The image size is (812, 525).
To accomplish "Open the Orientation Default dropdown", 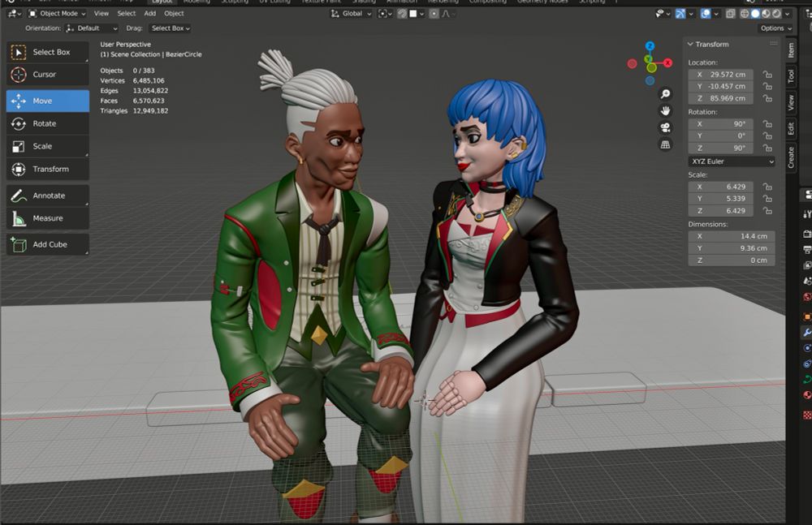I will [92, 28].
